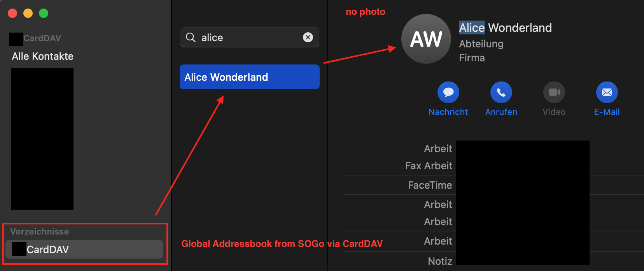Image resolution: width=644 pixels, height=271 pixels.
Task: Click the CardDAV account header in the sidebar
Action: point(42,38)
